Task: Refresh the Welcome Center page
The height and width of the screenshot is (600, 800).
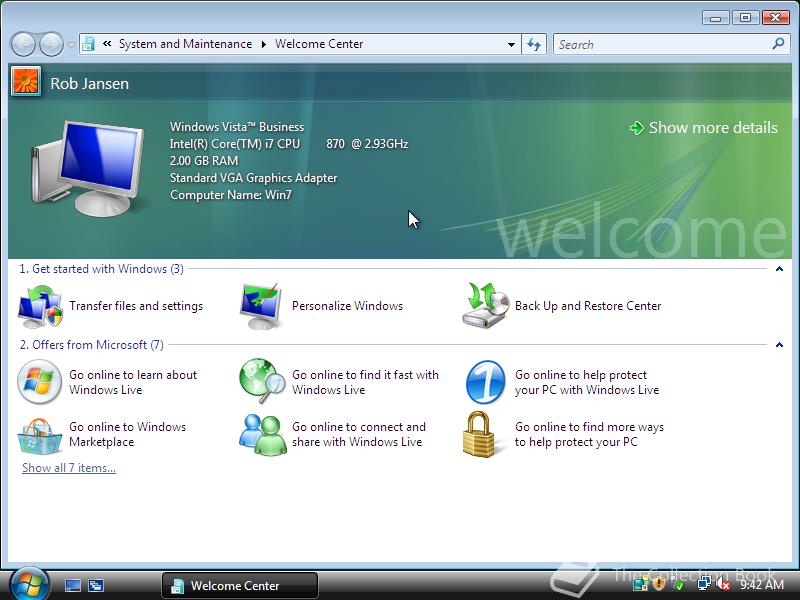Action: (534, 44)
